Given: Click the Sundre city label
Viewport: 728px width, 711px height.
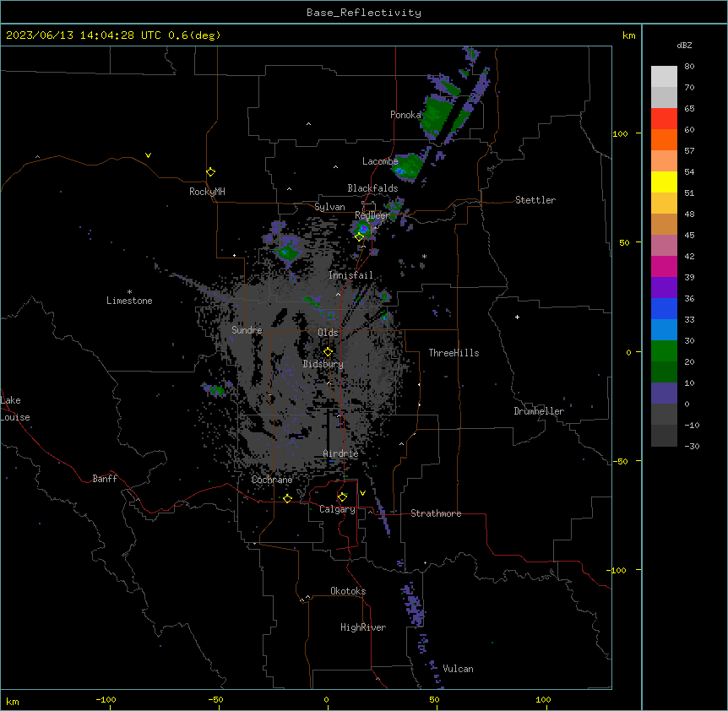Looking at the screenshot, I should [x=247, y=330].
